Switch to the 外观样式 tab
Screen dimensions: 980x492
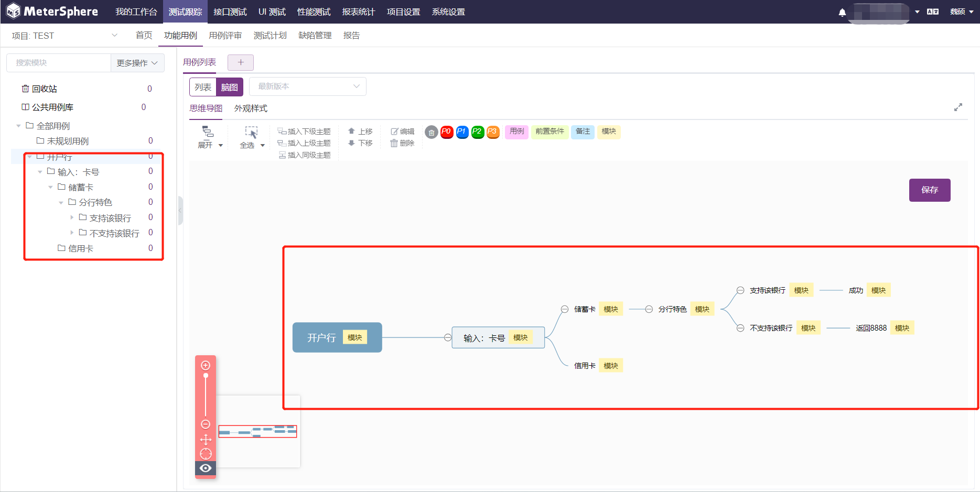click(x=251, y=108)
